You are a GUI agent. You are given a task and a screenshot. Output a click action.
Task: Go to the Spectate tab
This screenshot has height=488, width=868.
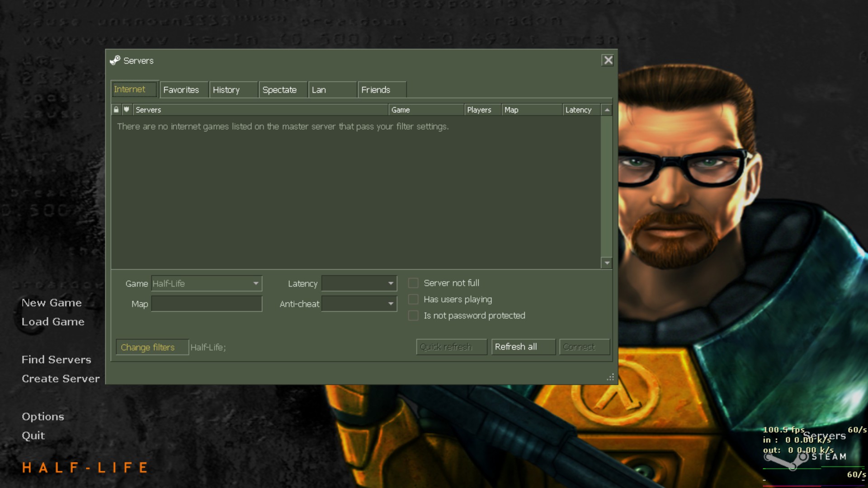[283, 90]
